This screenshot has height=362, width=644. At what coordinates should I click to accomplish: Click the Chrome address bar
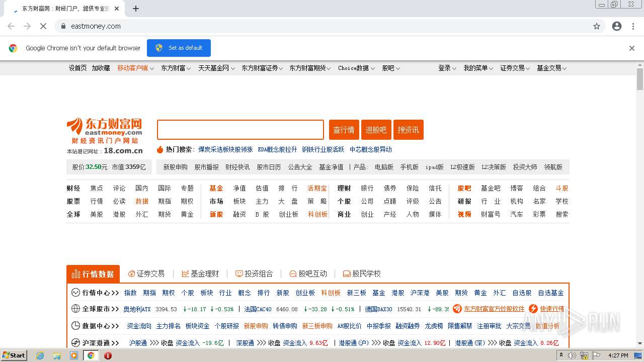pos(330,26)
